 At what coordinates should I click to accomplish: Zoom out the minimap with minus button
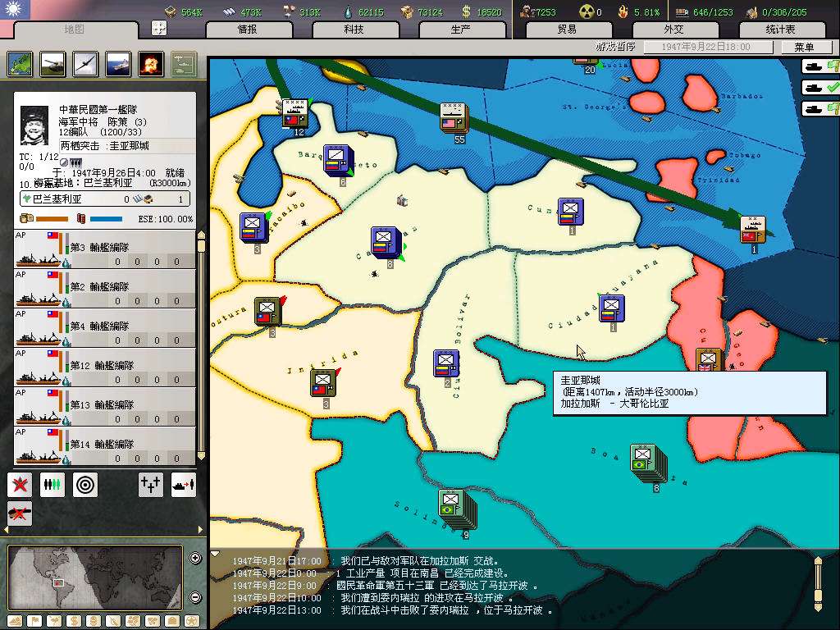click(x=195, y=597)
